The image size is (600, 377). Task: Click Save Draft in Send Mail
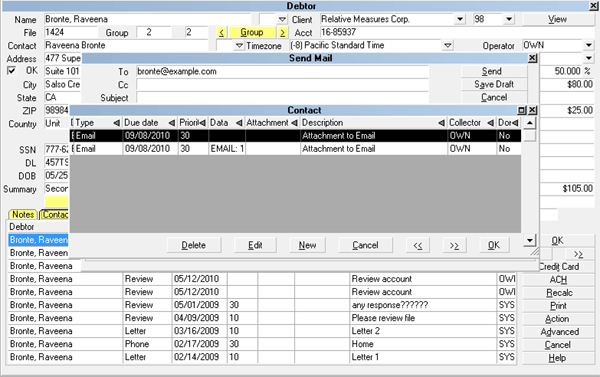click(x=494, y=84)
